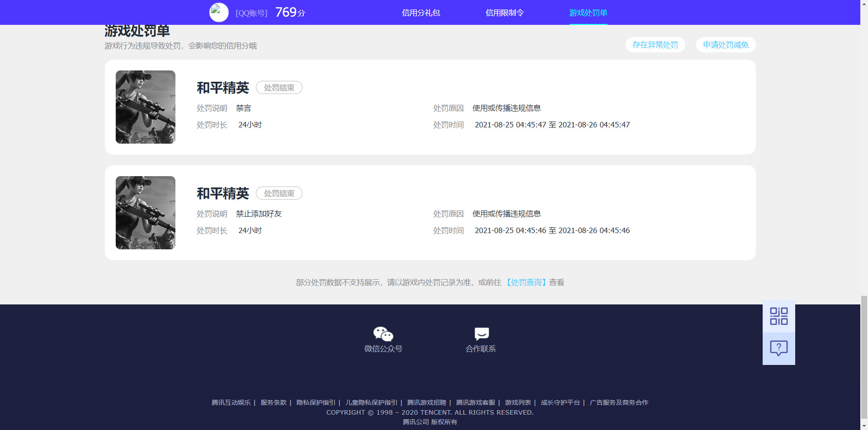Open the game thumbnail of the 禁止添加好友 record

click(146, 213)
